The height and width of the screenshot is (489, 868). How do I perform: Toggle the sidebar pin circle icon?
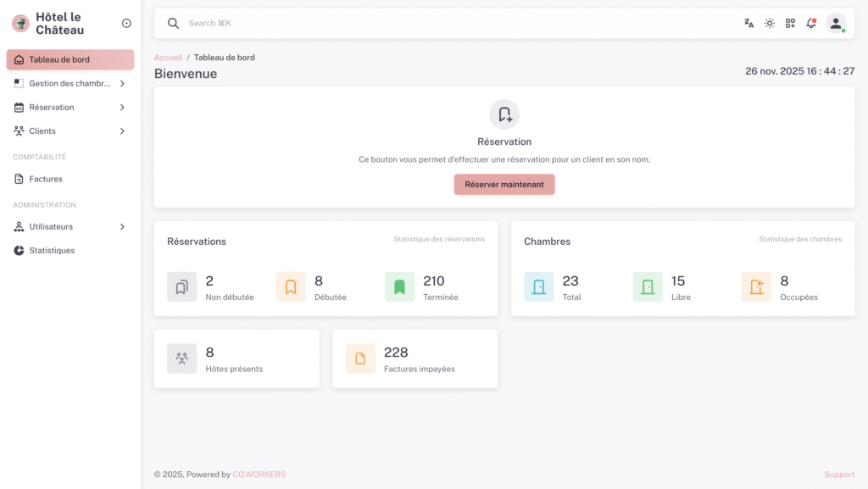pos(126,24)
